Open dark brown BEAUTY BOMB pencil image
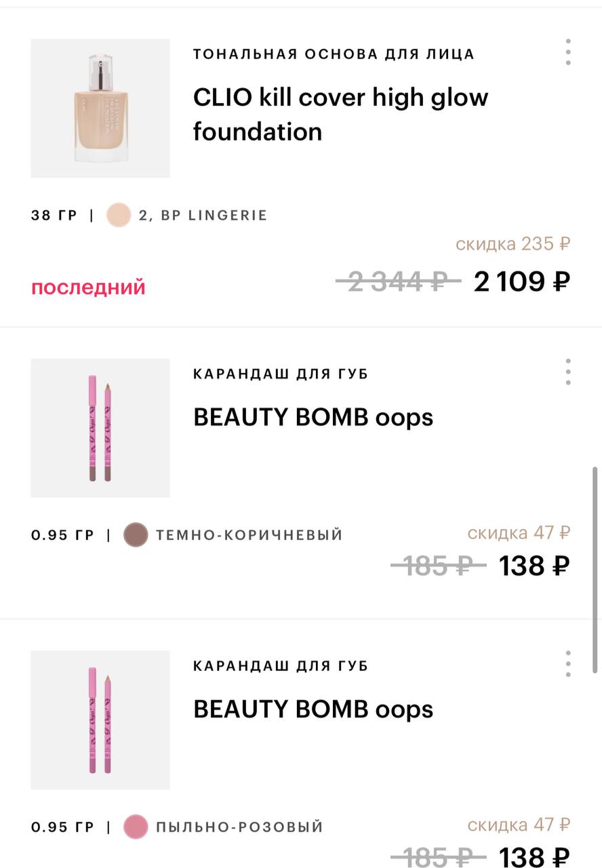602x868 pixels. (100, 428)
